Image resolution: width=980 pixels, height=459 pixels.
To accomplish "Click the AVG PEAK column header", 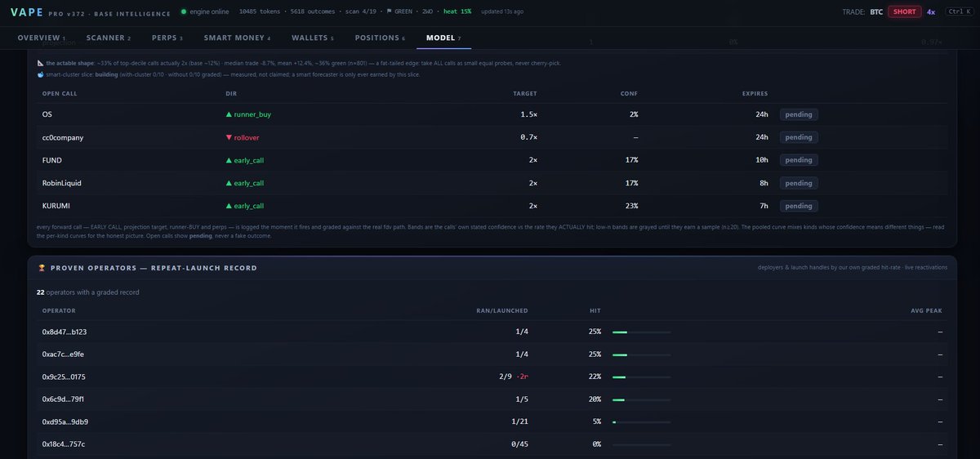I will [x=927, y=311].
